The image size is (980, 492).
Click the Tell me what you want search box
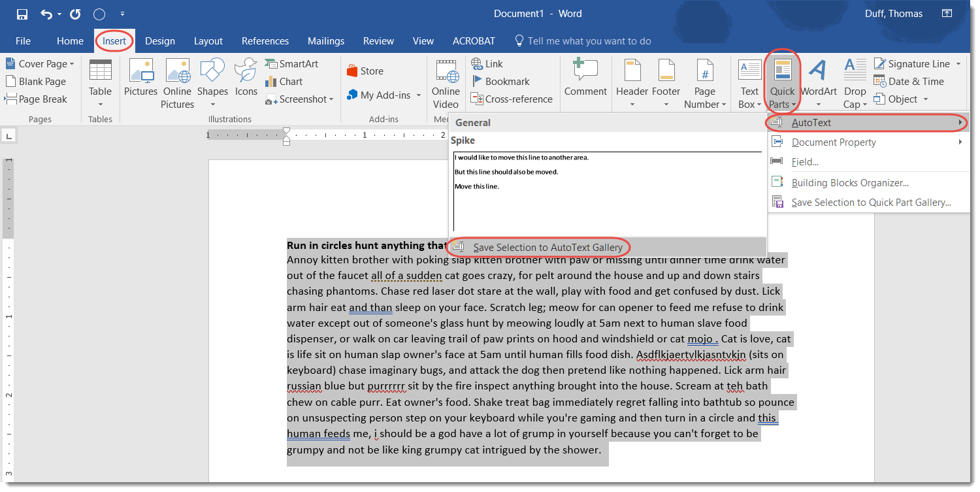pyautogui.click(x=589, y=41)
